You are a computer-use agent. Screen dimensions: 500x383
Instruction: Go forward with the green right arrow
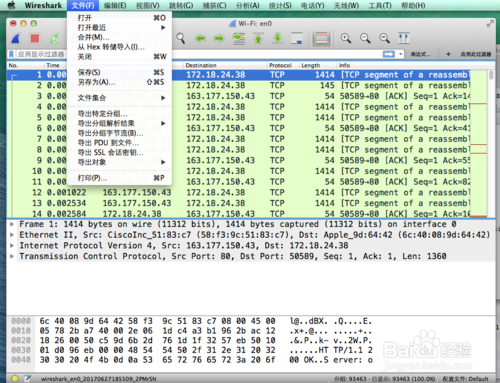point(219,39)
